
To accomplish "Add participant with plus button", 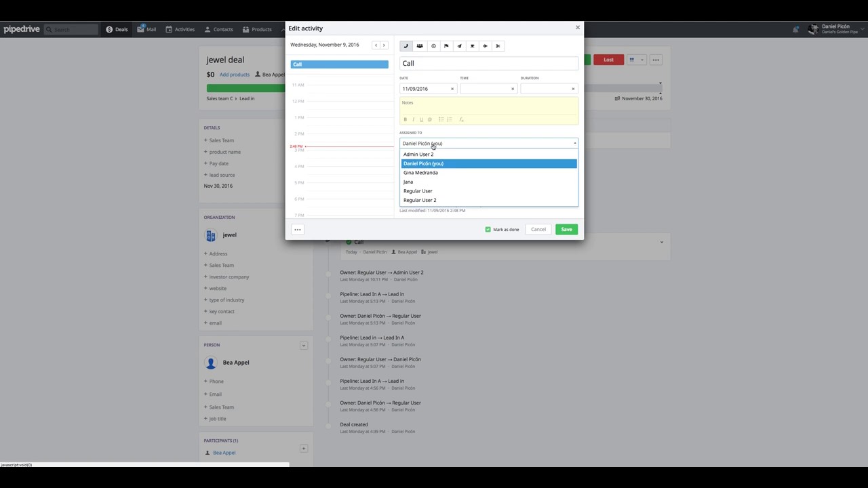I will click(304, 449).
